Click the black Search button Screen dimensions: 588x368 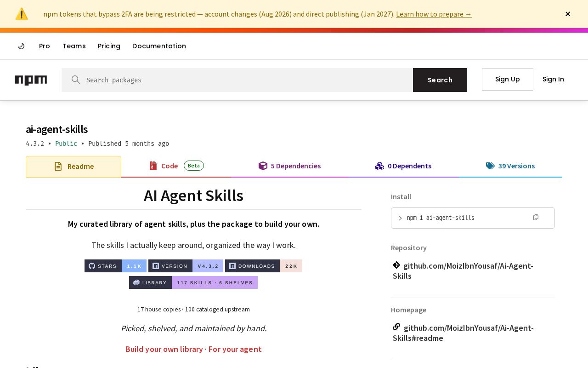(440, 80)
